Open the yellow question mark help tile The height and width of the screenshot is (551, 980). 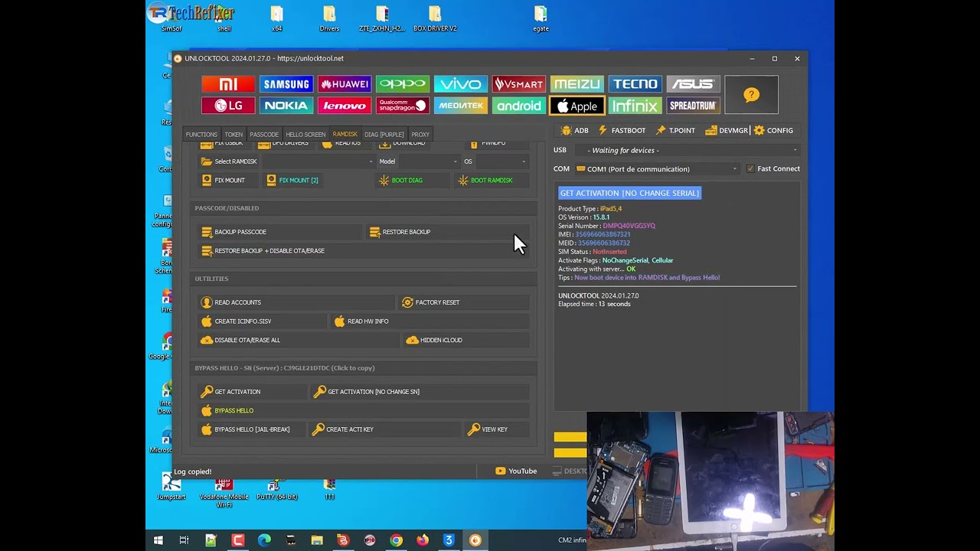pos(751,95)
